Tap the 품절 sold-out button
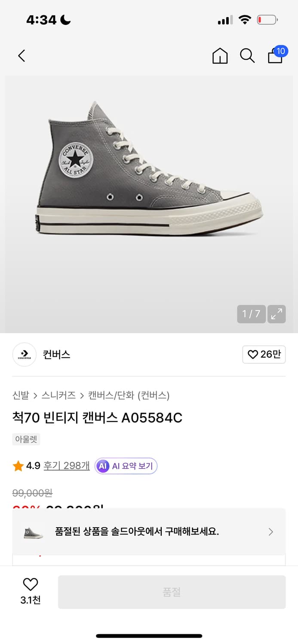The width and height of the screenshot is (298, 644). click(x=172, y=592)
